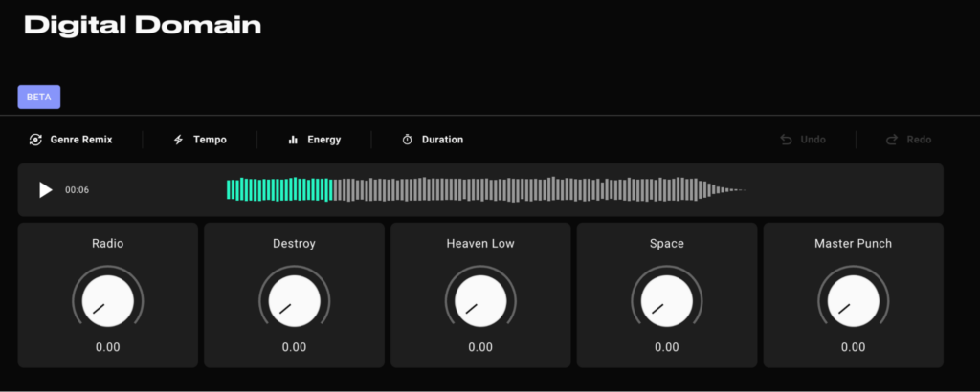Image resolution: width=980 pixels, height=392 pixels.
Task: Click the Heaven Low knob
Action: 480,301
